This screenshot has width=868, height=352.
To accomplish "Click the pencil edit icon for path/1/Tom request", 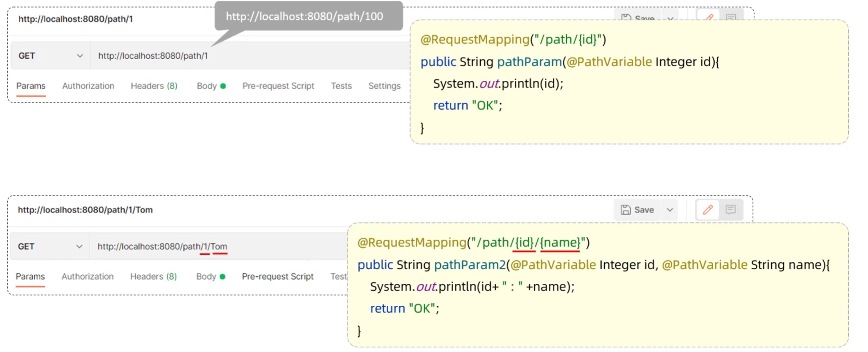I will (x=707, y=209).
